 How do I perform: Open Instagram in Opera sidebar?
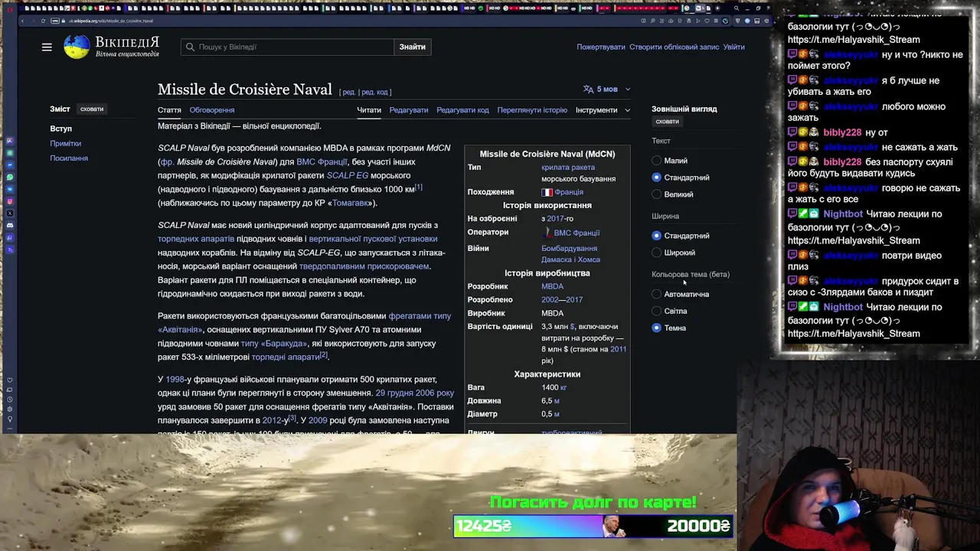pyautogui.click(x=10, y=201)
